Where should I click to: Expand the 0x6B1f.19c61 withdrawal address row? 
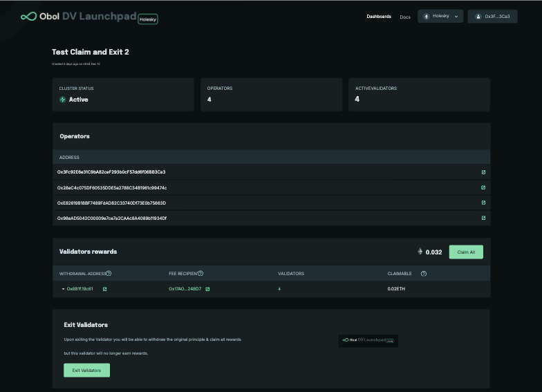[63, 289]
